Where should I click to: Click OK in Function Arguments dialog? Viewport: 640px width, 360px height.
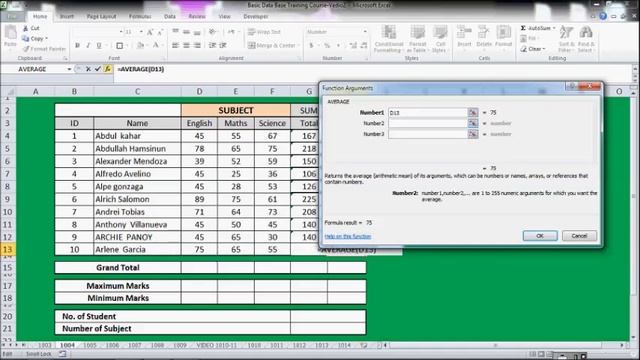coord(540,236)
